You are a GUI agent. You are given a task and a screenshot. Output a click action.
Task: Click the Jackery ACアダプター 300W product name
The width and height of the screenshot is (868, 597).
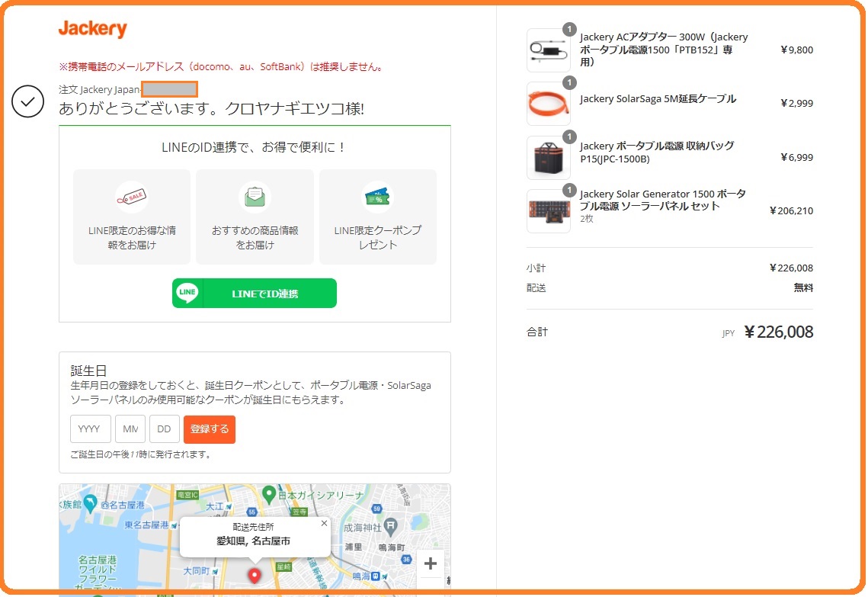tap(664, 50)
